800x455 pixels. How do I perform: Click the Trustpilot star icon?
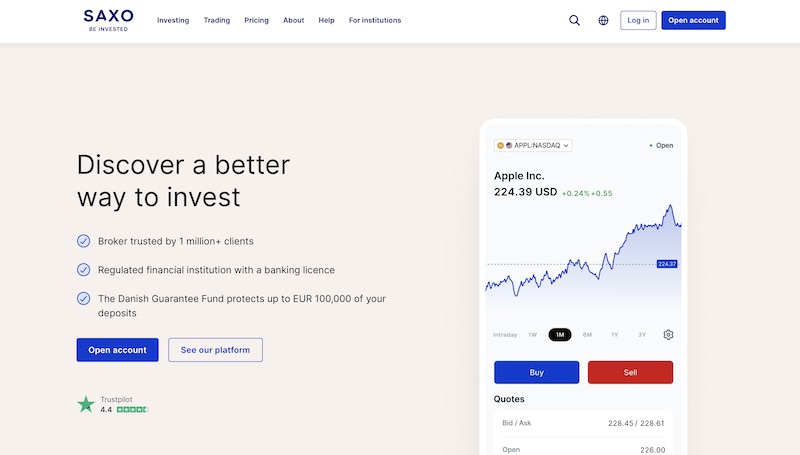click(86, 404)
